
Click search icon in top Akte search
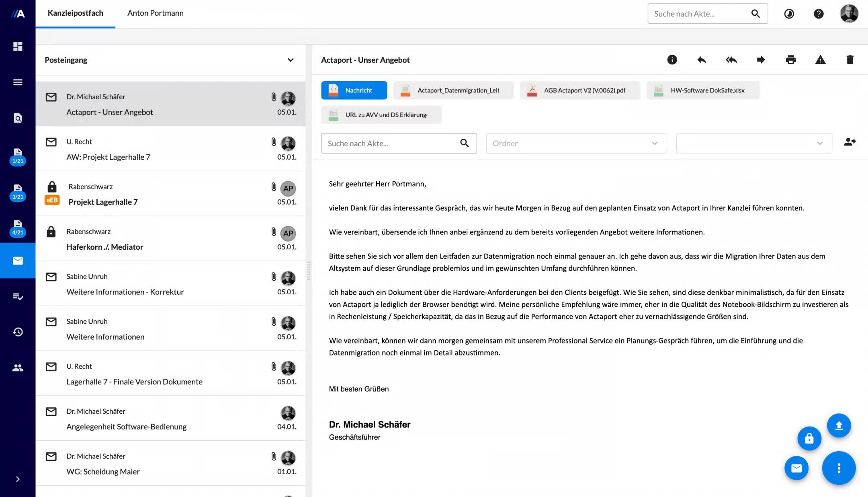point(755,14)
